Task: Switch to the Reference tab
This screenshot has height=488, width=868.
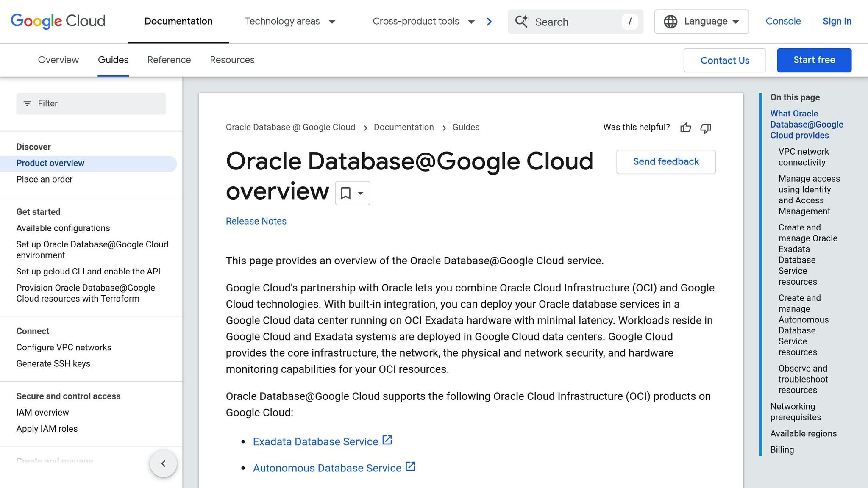Action: (169, 60)
